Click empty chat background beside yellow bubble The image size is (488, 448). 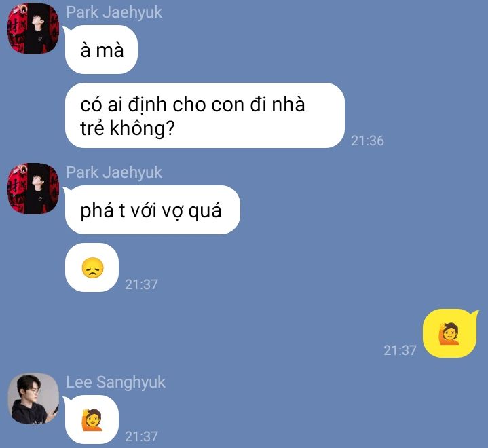pos(249,333)
